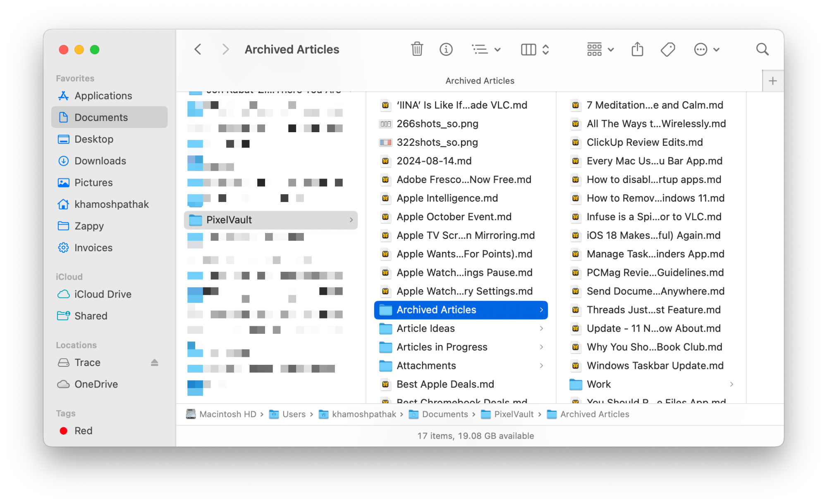The height and width of the screenshot is (504, 827).
Task: Click PixelVault in the path bar
Action: [508, 414]
